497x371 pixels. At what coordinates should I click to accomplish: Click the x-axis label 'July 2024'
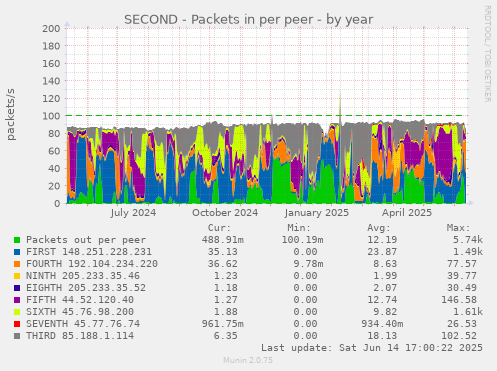(x=133, y=213)
